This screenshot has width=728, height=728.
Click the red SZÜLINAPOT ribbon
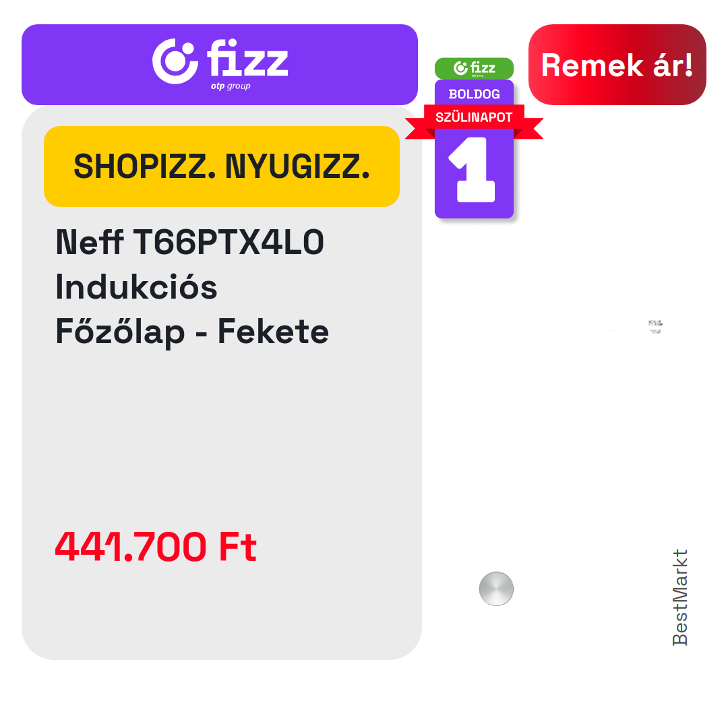point(474,120)
